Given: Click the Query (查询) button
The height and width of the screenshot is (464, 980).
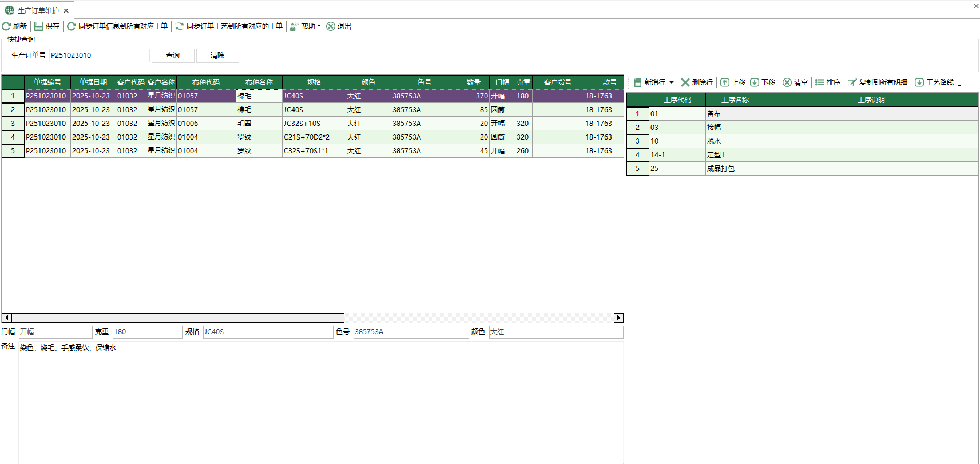Looking at the screenshot, I should [173, 55].
